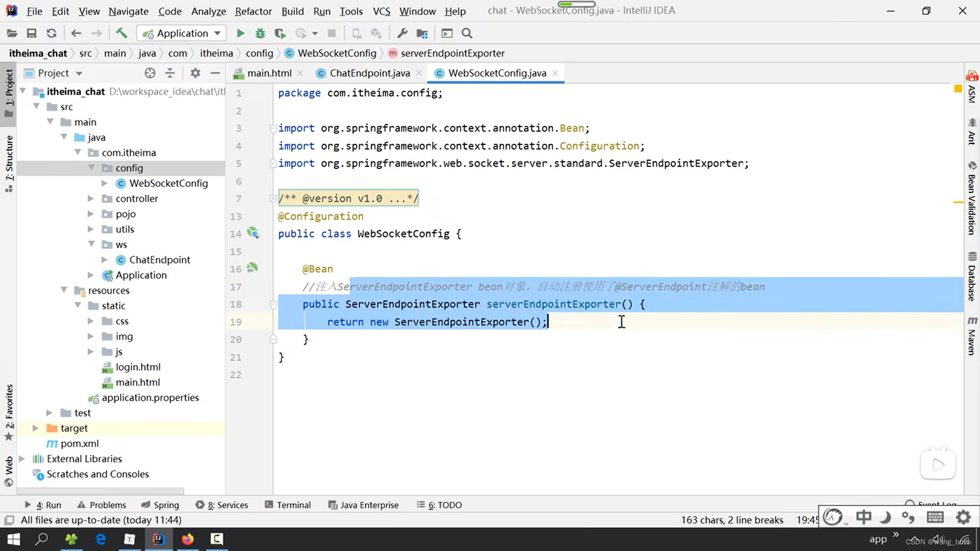The width and height of the screenshot is (980, 551).
Task: Click the green Run application icon
Action: (x=240, y=33)
